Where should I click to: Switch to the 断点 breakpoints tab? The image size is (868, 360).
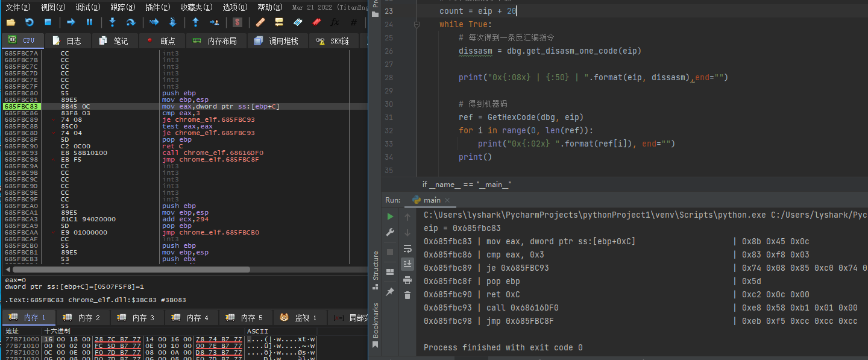coord(161,40)
